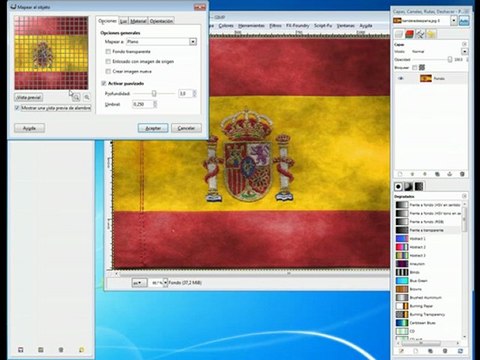The width and height of the screenshot is (480, 360).
Task: Click first icon in left toolbox bottom bar
Action: 21,350
